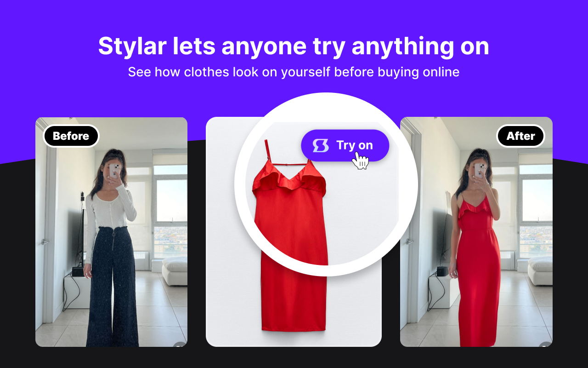
Task: Click the subtitle about seeing clothes before buying
Action: pyautogui.click(x=294, y=72)
